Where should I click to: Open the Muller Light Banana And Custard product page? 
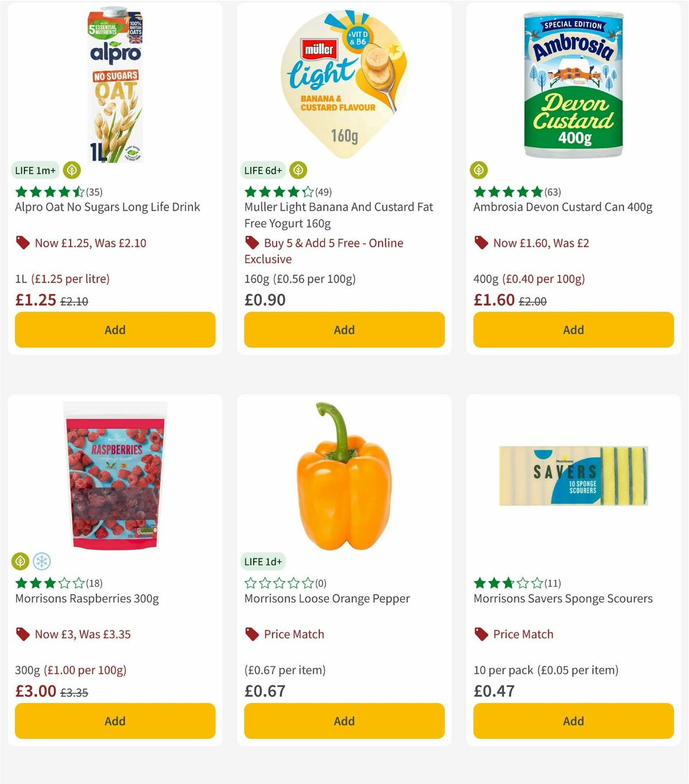click(338, 215)
